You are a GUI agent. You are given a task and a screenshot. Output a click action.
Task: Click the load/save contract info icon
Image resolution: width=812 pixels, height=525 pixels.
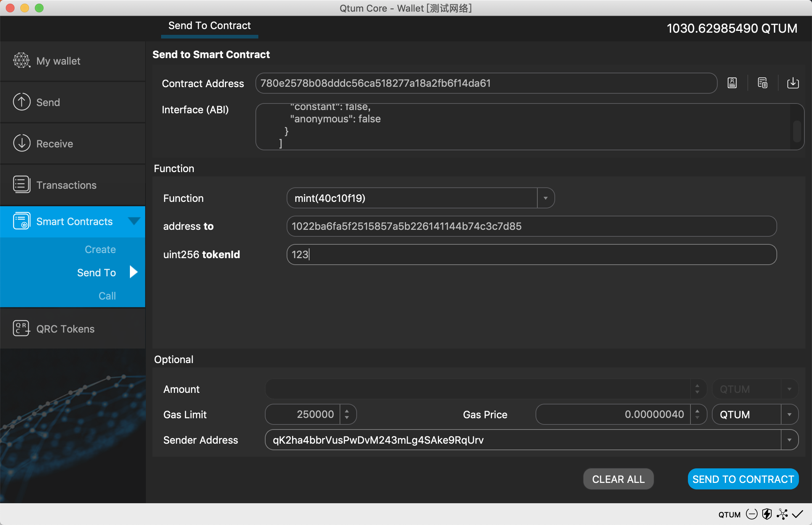click(793, 83)
